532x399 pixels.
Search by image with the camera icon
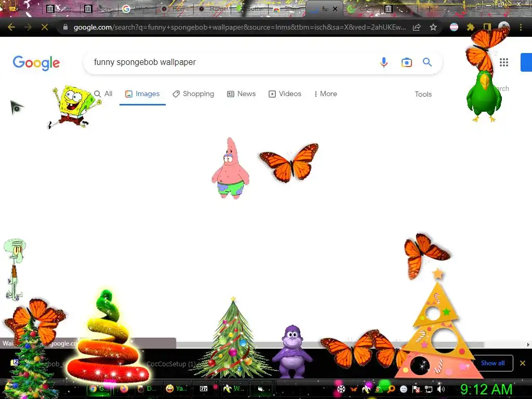click(406, 62)
